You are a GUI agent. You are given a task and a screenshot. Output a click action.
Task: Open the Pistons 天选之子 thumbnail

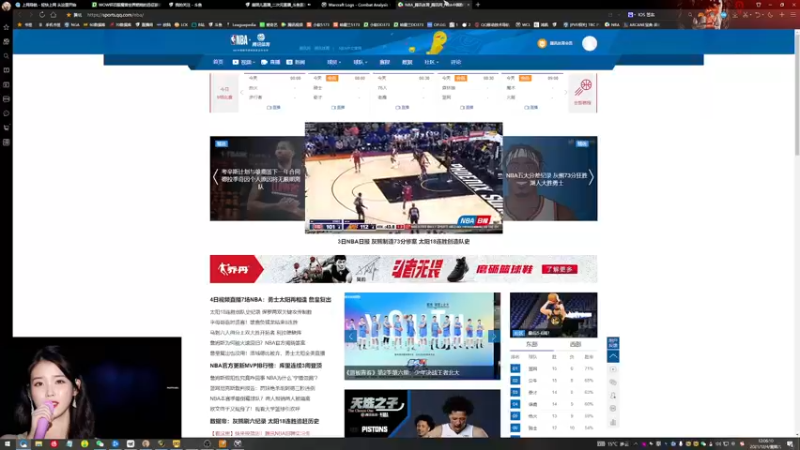[x=422, y=413]
